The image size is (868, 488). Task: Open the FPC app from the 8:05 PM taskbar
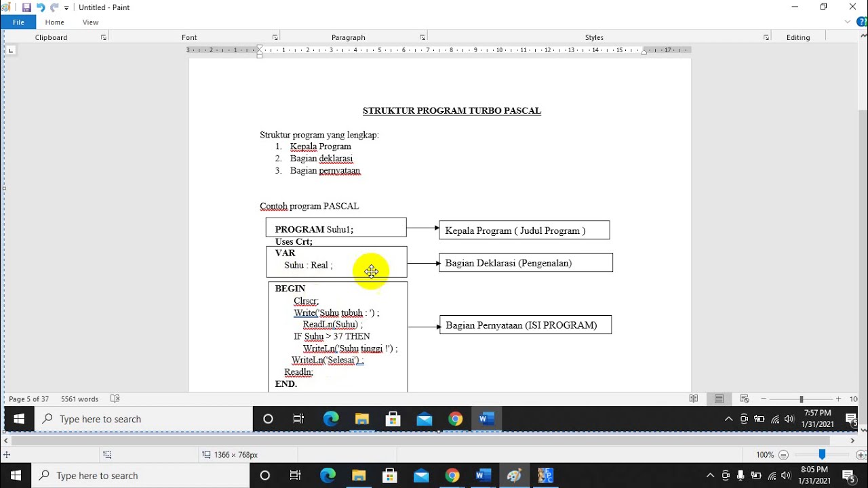pyautogui.click(x=546, y=475)
